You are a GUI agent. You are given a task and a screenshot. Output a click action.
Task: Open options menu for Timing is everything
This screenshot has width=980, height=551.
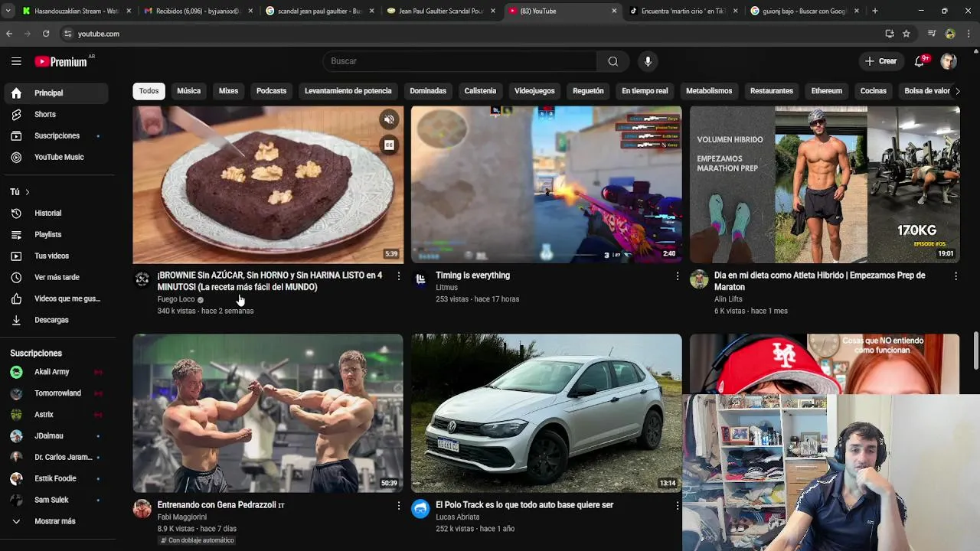(x=677, y=275)
